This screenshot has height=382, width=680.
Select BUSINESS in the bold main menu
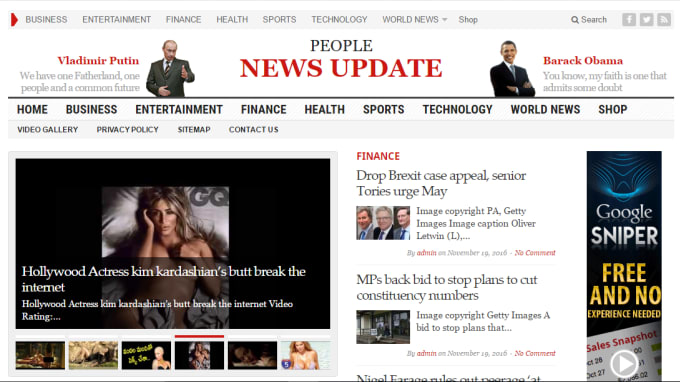point(92,110)
